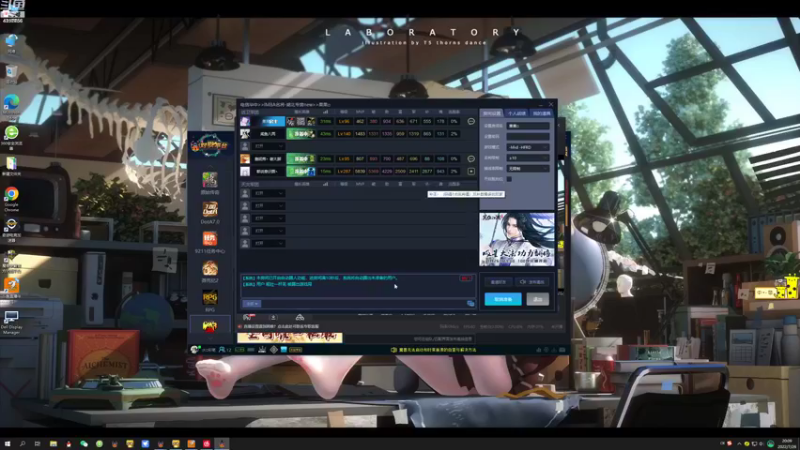Click the speaker button above the exit button
The width and height of the screenshot is (800, 450).
[532, 282]
